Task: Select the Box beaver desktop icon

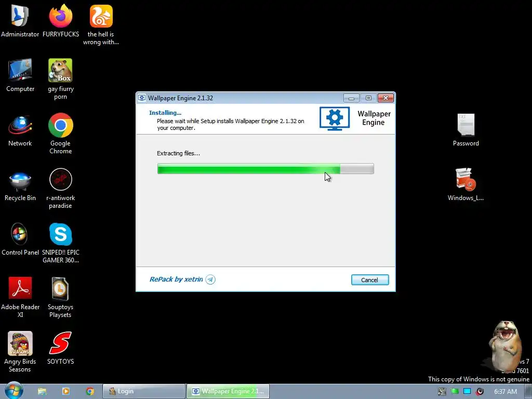Action: (x=60, y=79)
